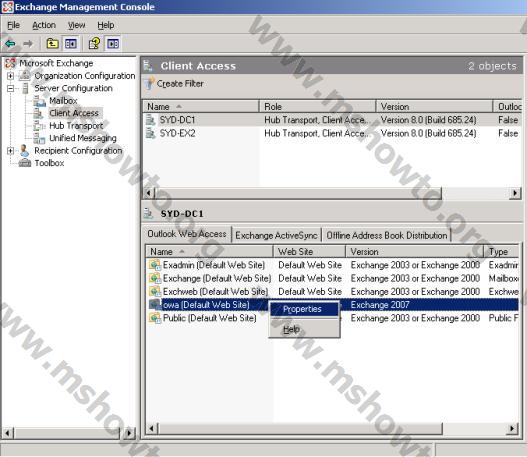Viewport: 527px width, 457px height.
Task: Click the Server Configuration tree icon
Action: tap(25, 88)
